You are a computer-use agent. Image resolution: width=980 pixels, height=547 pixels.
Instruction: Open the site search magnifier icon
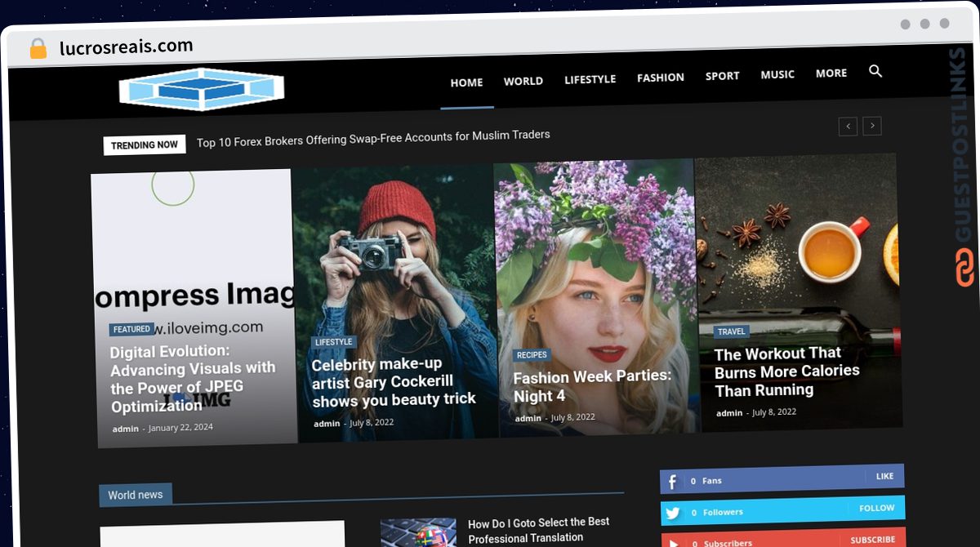(875, 72)
